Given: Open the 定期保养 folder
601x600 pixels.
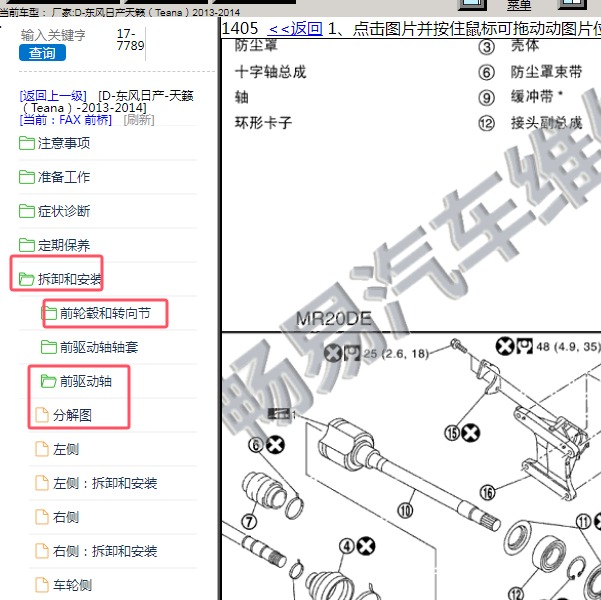Looking at the screenshot, I should pos(64,245).
